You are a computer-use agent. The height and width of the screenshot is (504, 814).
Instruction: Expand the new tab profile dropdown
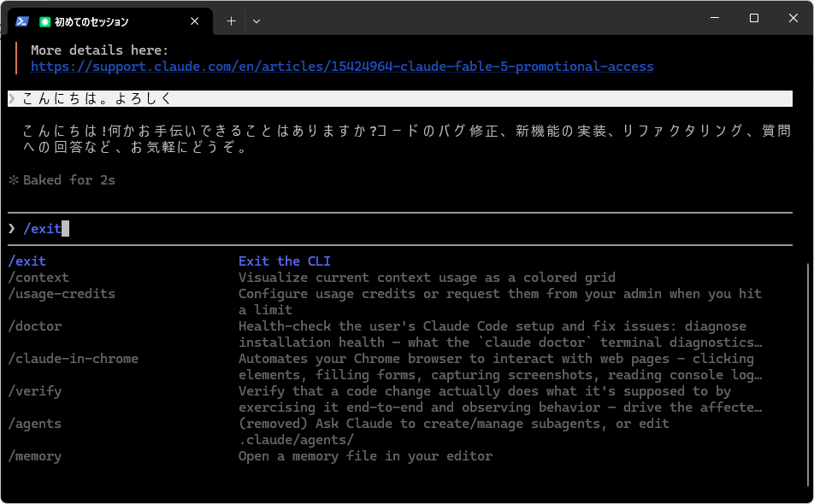click(257, 21)
